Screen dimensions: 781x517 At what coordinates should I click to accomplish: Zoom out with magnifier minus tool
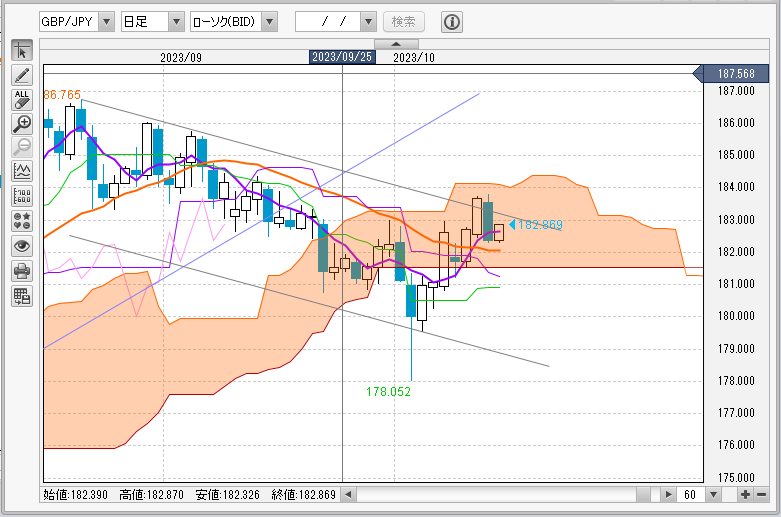22,147
